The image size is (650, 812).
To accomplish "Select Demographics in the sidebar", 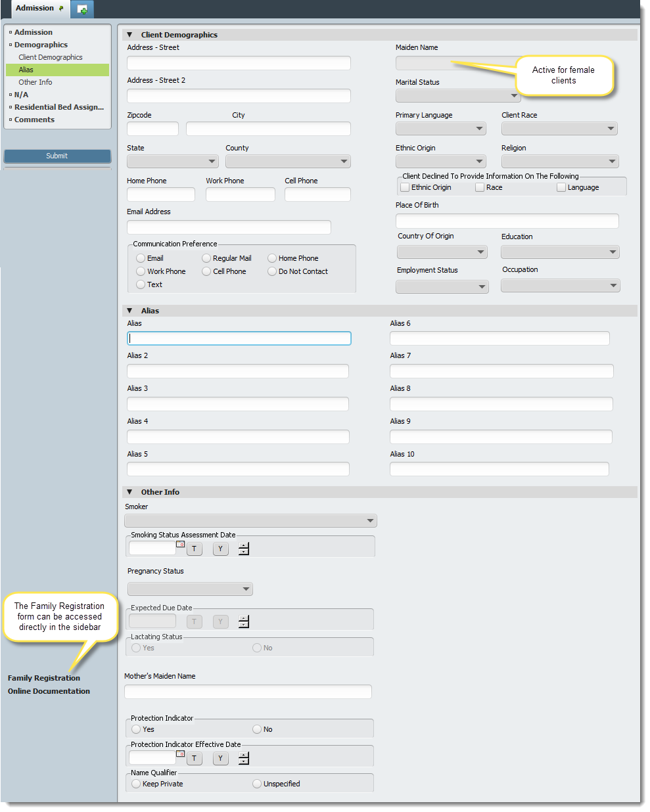I will pos(41,45).
